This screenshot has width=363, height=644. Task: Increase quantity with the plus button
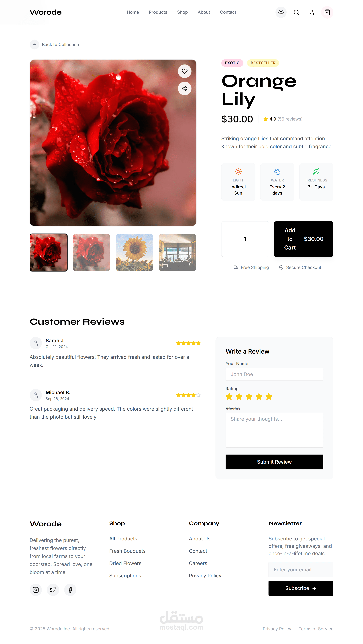tap(259, 239)
